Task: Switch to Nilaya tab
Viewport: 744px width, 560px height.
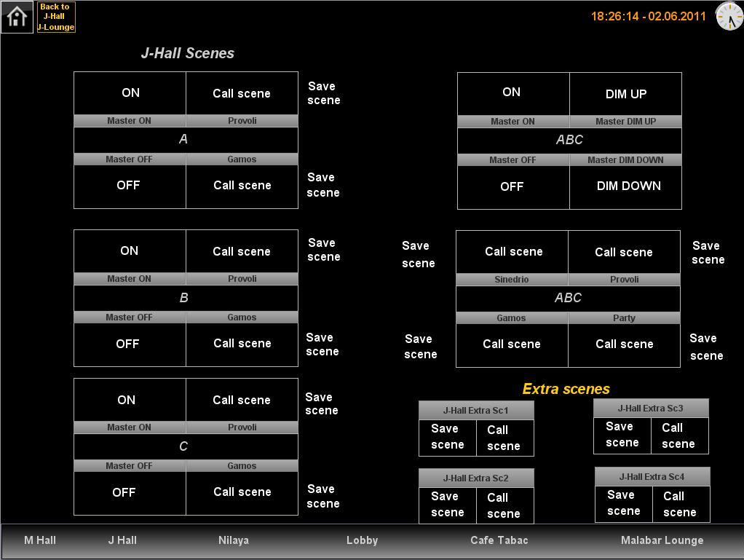Action: [x=234, y=540]
